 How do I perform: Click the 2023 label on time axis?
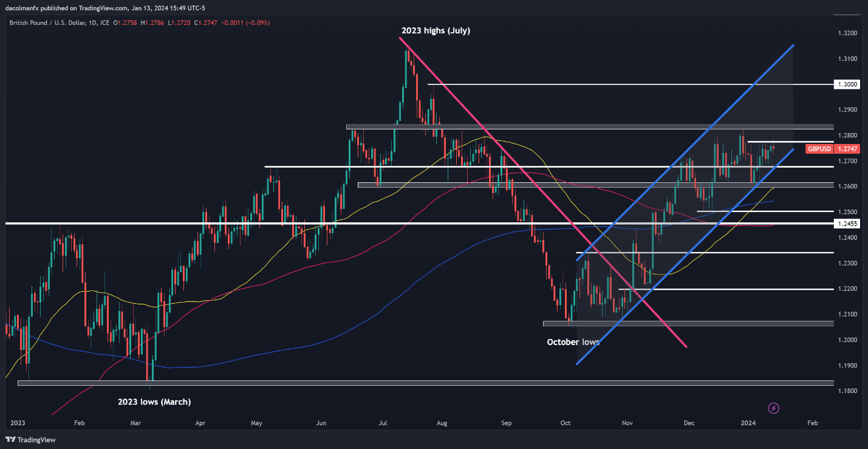pos(19,422)
